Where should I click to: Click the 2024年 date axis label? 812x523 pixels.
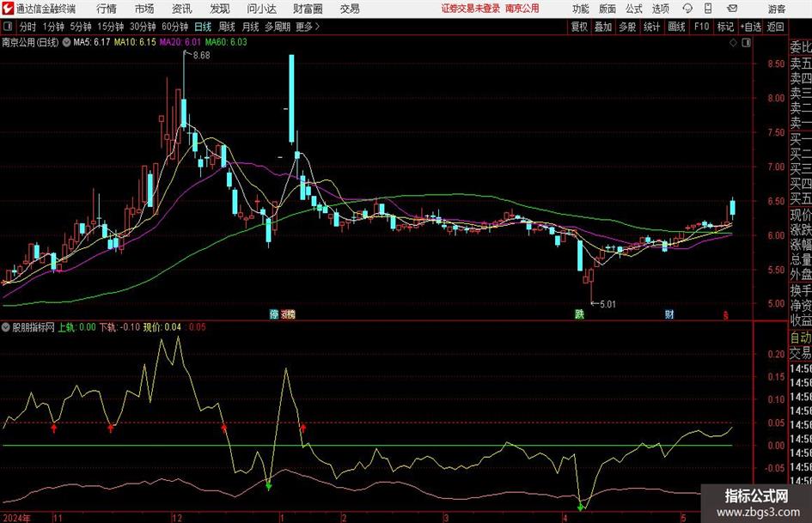[x=16, y=518]
